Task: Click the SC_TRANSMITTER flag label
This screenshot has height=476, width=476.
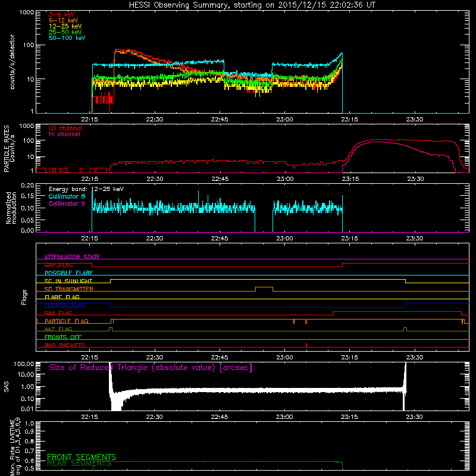Action: pyautogui.click(x=69, y=289)
